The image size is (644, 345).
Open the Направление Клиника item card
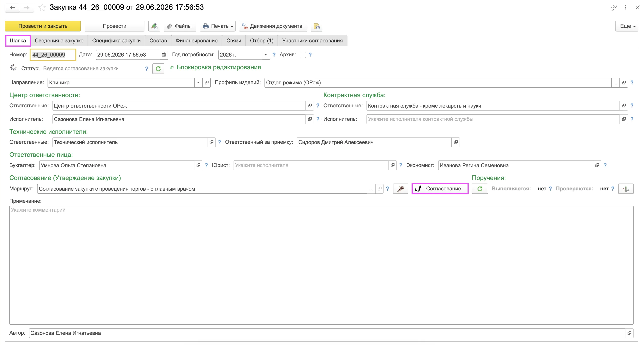pos(207,82)
